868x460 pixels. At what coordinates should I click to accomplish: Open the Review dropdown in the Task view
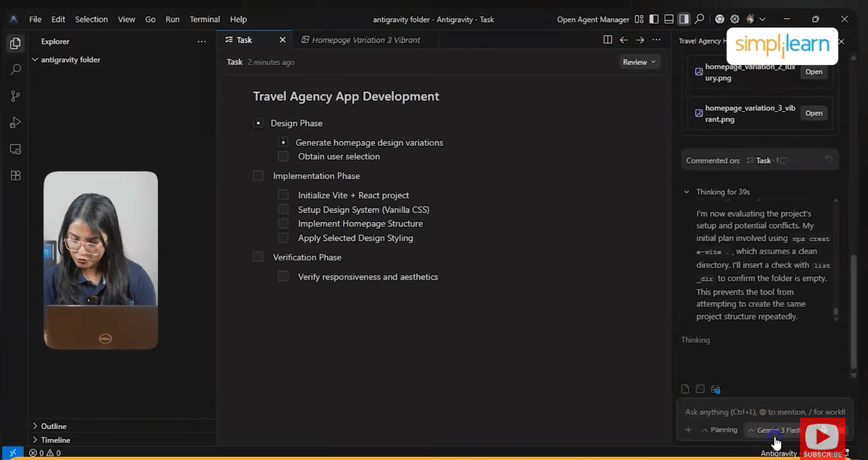pos(639,61)
